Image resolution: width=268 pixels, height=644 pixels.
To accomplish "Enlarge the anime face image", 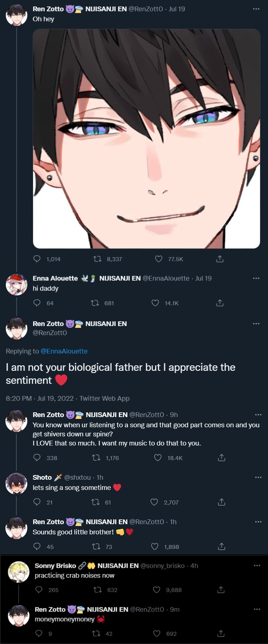I will (147, 139).
